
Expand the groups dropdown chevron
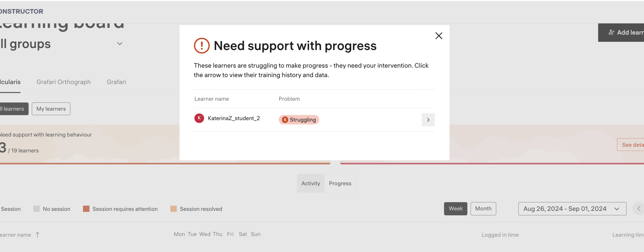(120, 44)
